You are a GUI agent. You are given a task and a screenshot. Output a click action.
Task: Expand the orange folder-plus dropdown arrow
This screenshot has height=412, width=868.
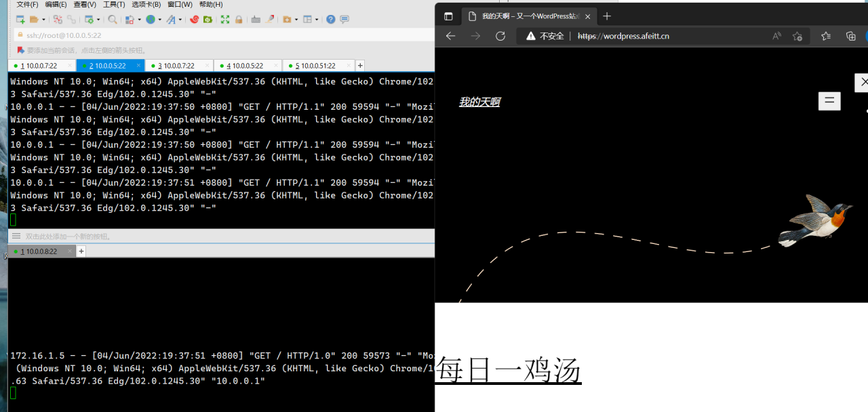tap(296, 20)
